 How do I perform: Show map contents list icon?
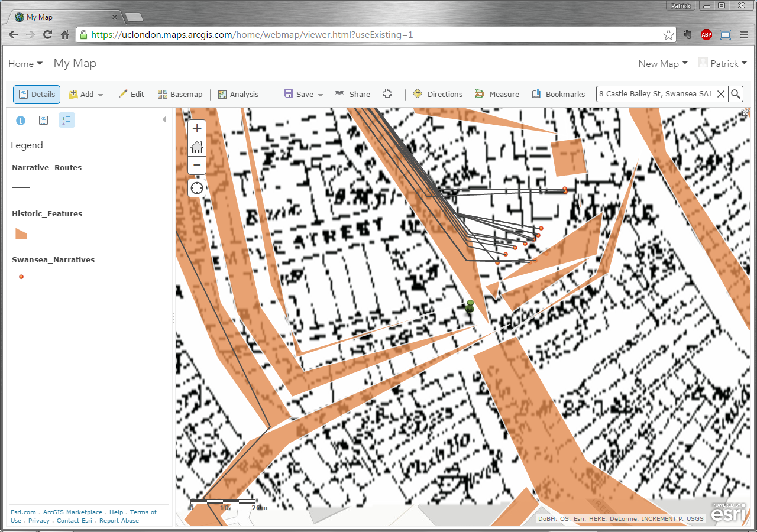tap(43, 121)
